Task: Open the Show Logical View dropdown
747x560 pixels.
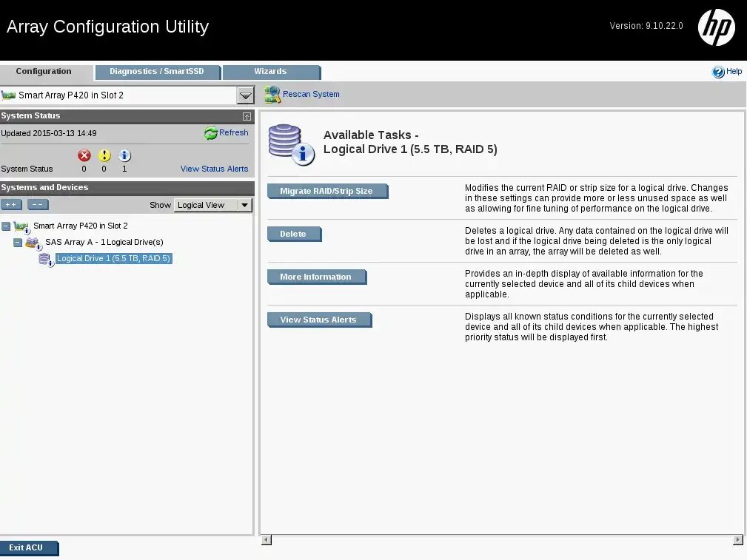Action: [213, 205]
